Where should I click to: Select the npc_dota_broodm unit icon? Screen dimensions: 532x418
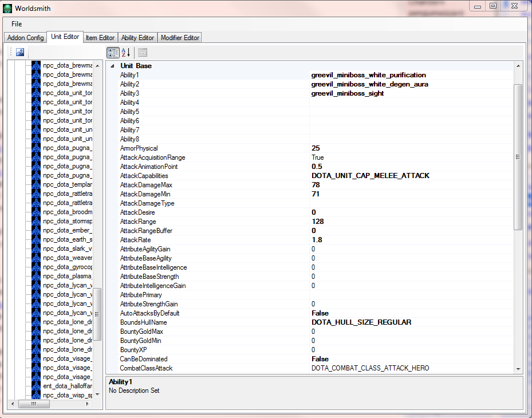36,212
